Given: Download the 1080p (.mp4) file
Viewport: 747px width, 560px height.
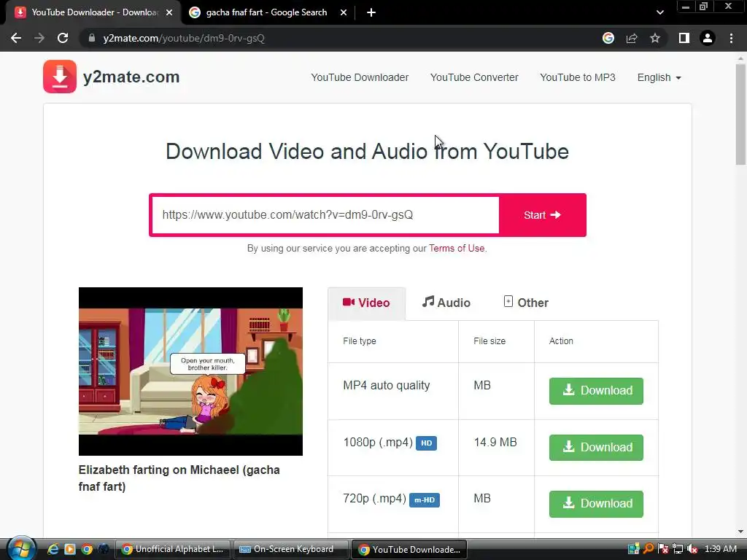Looking at the screenshot, I should (596, 447).
